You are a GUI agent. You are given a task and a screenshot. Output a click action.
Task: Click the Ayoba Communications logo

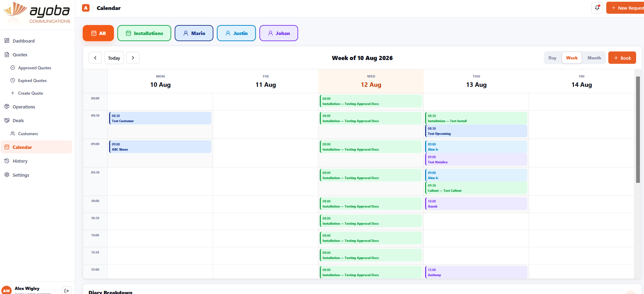37,14
